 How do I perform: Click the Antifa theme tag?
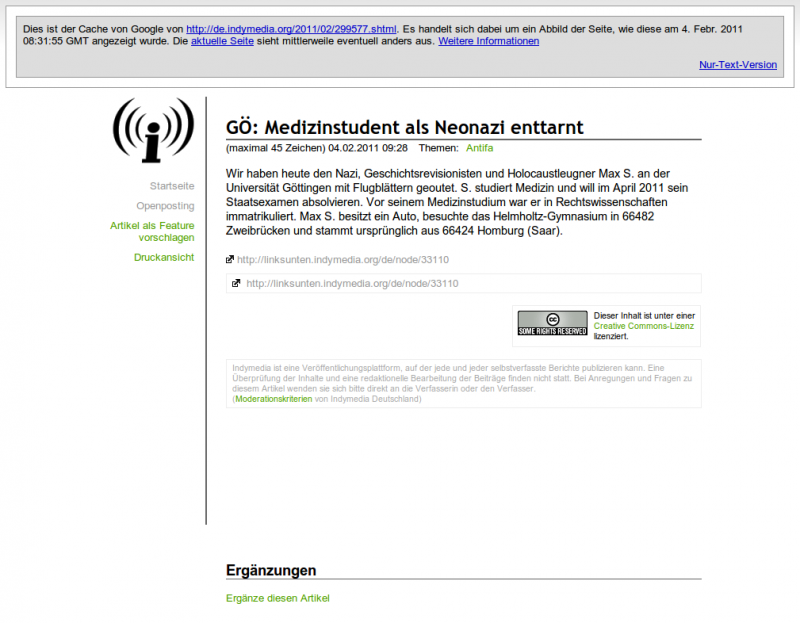click(x=479, y=148)
